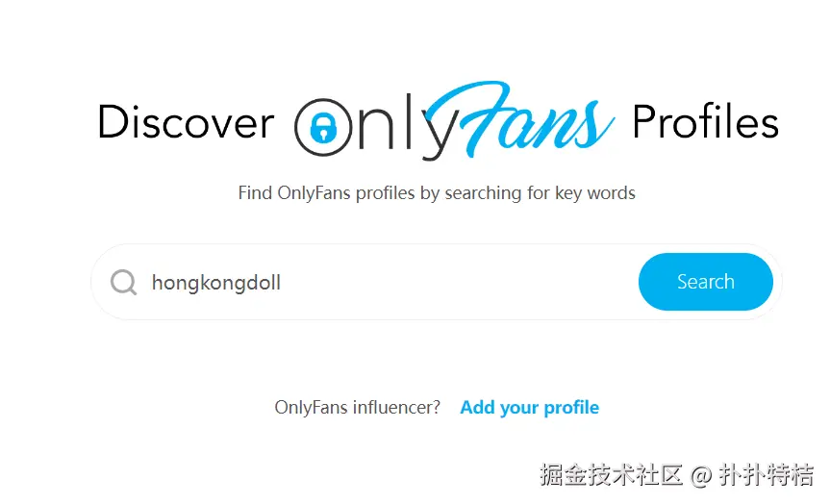
Task: Click the hongkongdoll text in the search box
Action: click(216, 283)
